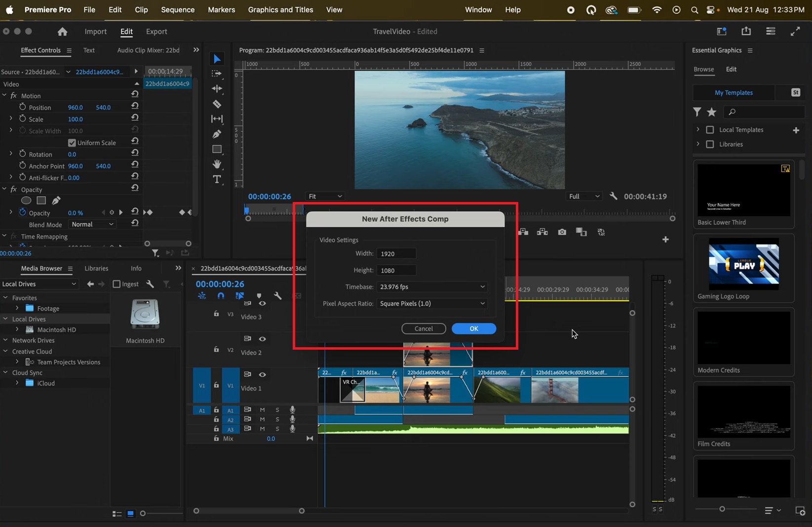Screen dimensions: 812x527
Task: Enable the Local Templates checkbox
Action: pos(710,130)
